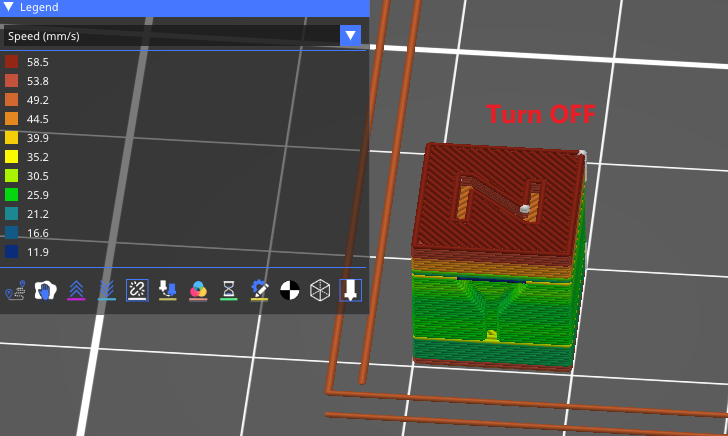Click the tool changes icon
The height and width of the screenshot is (436, 728).
pyautogui.click(x=168, y=291)
